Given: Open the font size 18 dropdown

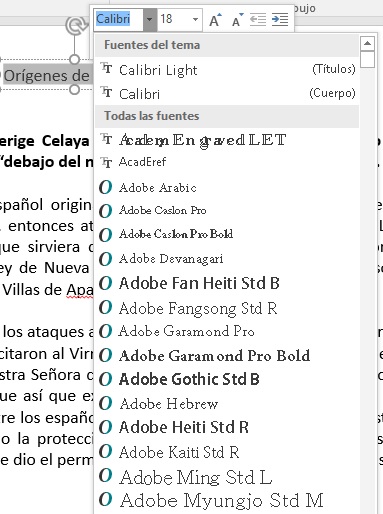Looking at the screenshot, I should coord(195,19).
